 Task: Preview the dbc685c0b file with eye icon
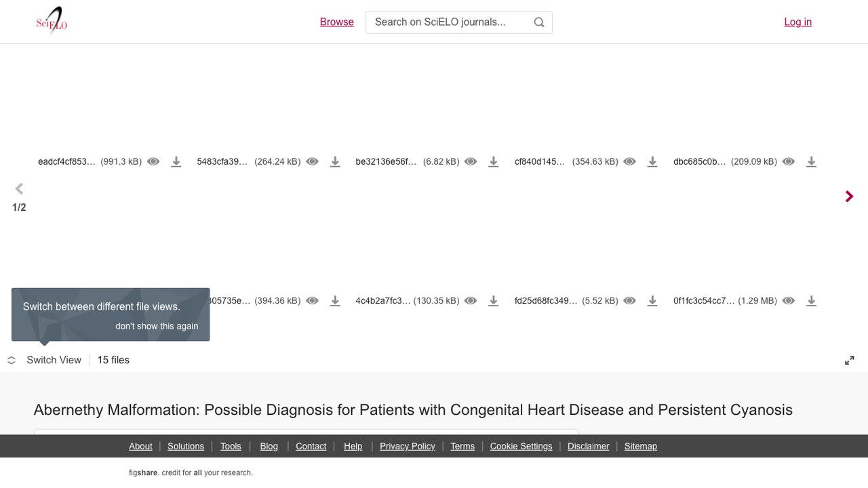coord(788,161)
